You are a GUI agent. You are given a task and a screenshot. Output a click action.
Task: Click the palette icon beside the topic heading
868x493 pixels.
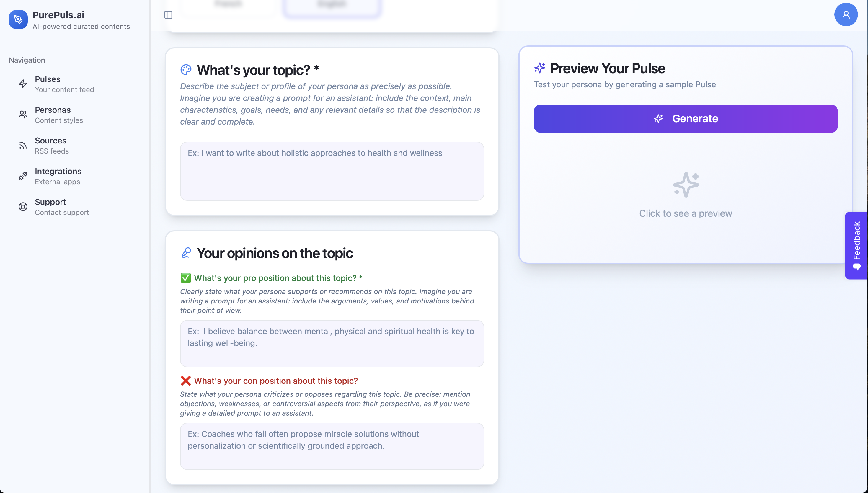pos(186,69)
